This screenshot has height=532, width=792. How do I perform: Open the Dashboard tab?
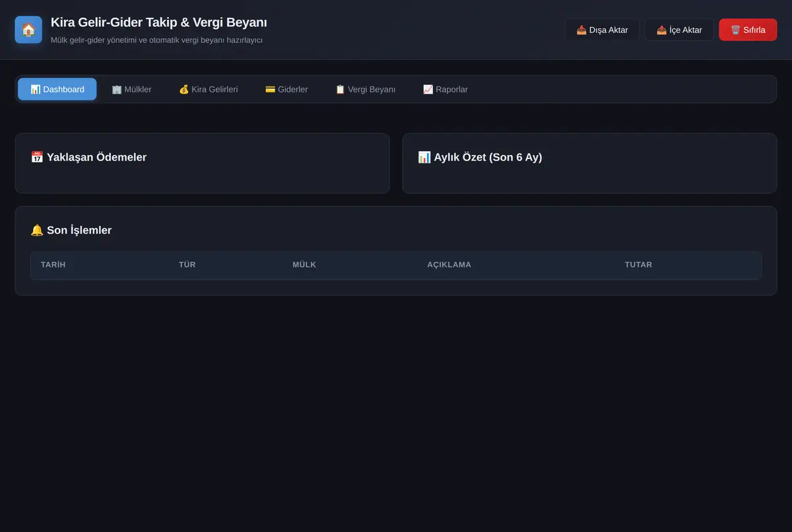tap(57, 89)
